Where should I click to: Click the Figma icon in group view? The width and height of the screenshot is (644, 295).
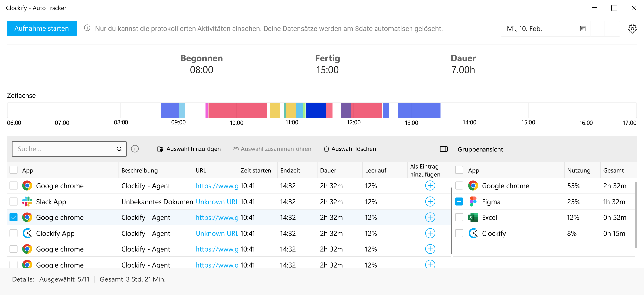pos(473,202)
